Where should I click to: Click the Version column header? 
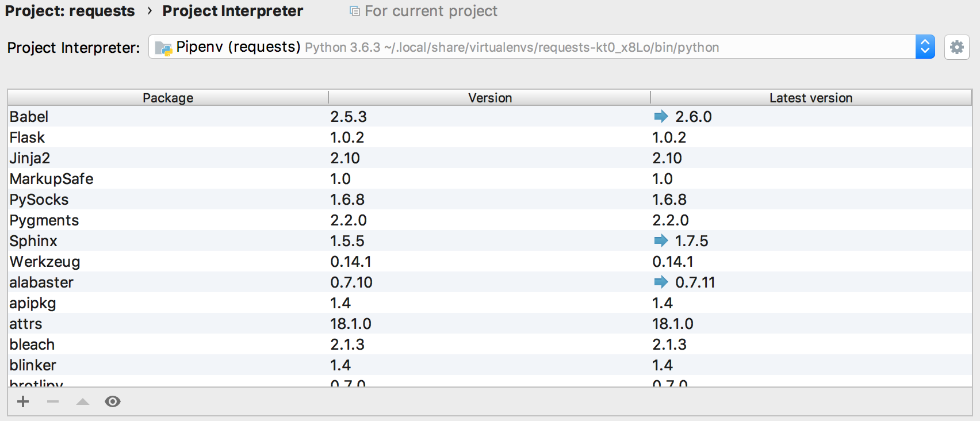point(490,98)
